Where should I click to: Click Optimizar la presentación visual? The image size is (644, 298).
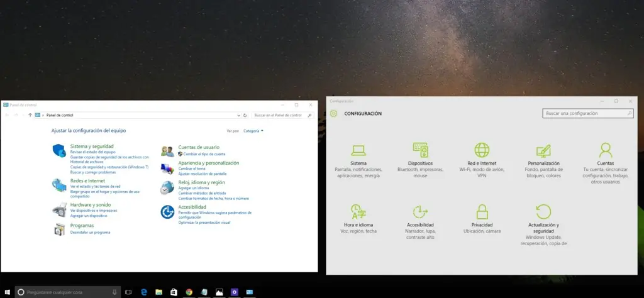coord(204,223)
